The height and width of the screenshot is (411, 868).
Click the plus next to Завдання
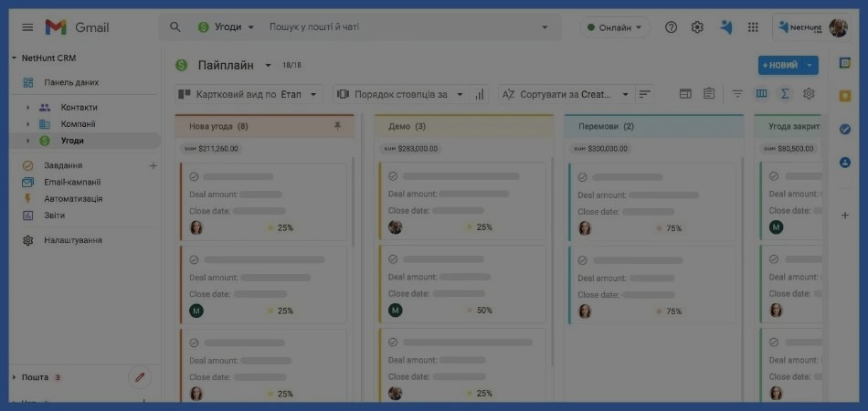tap(153, 165)
